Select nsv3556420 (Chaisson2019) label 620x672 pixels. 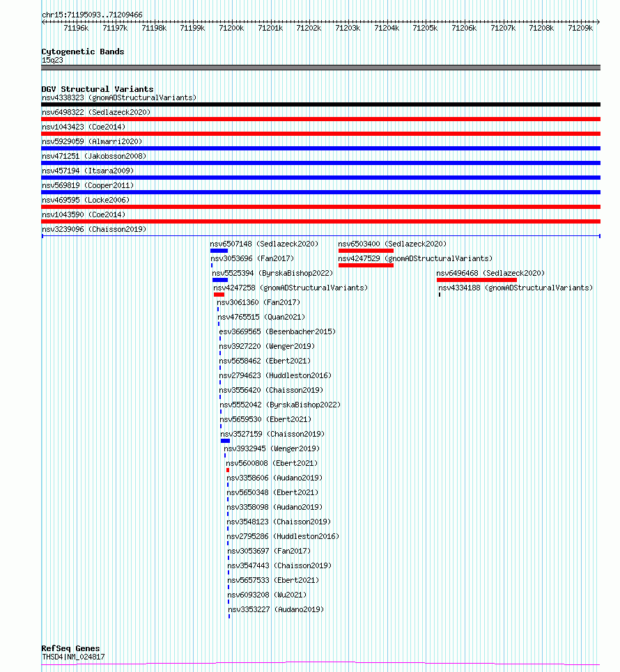tap(272, 390)
